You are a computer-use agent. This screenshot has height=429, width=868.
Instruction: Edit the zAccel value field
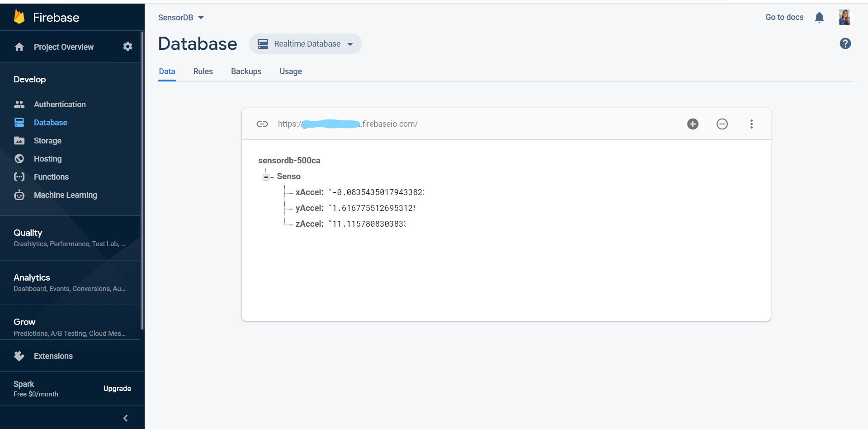tap(367, 224)
